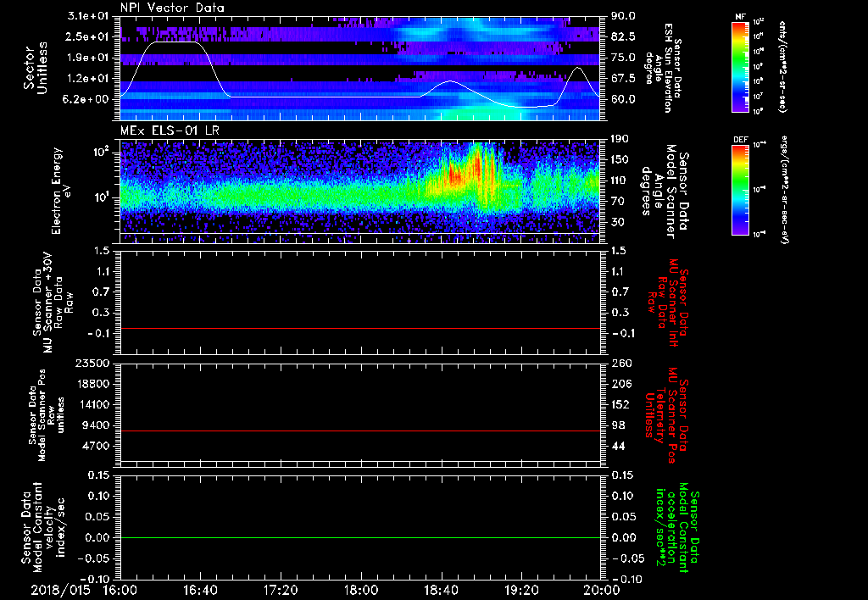This screenshot has width=868, height=600.
Task: Click the '30' scanner angle axis value
Action: (x=618, y=222)
